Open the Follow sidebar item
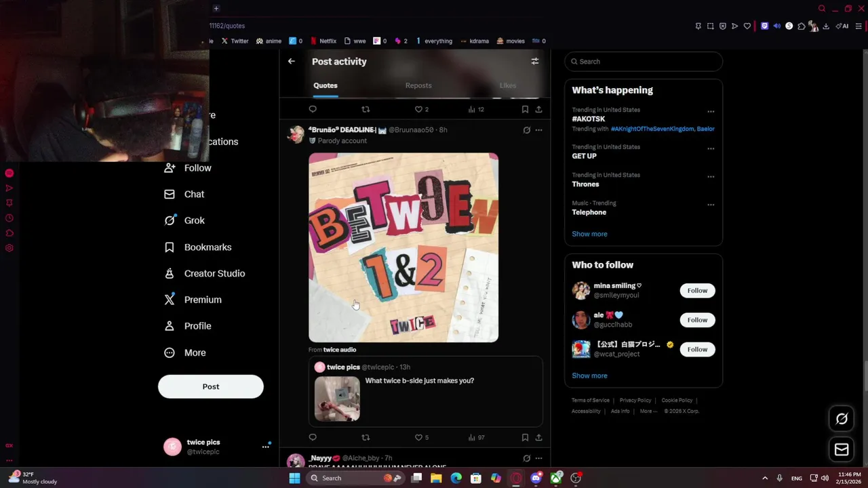 (188, 168)
